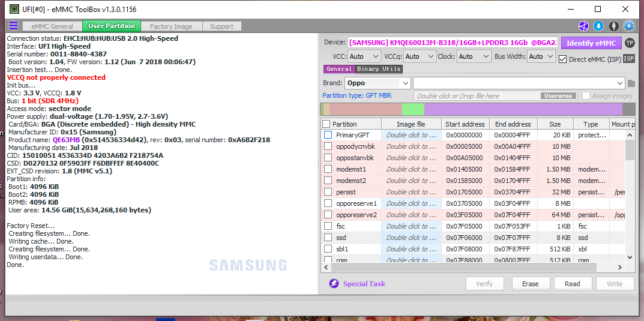Click the Partition type: GPT MBR text
The height and width of the screenshot is (321, 644).
(357, 95)
